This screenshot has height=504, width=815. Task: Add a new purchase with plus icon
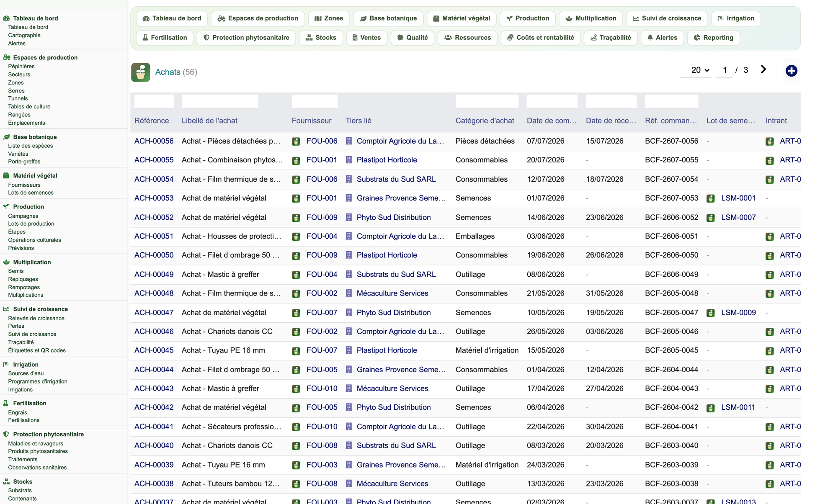coord(791,71)
